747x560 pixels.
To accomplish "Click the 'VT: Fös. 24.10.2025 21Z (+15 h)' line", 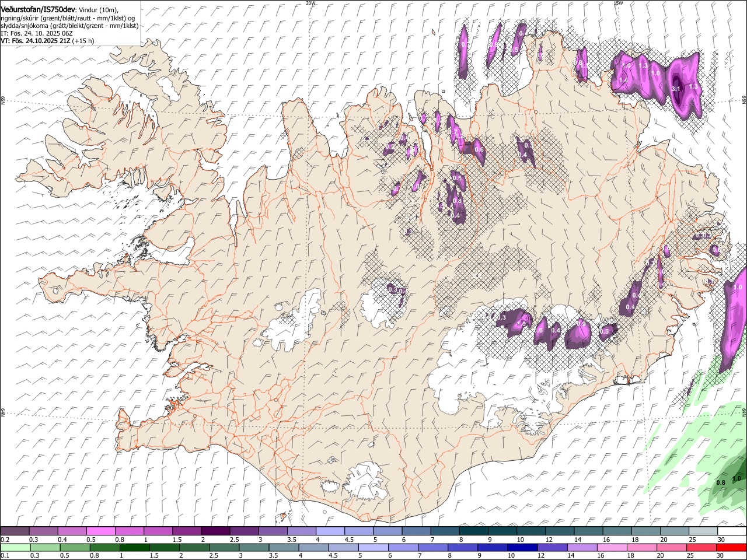I will 47,41.
